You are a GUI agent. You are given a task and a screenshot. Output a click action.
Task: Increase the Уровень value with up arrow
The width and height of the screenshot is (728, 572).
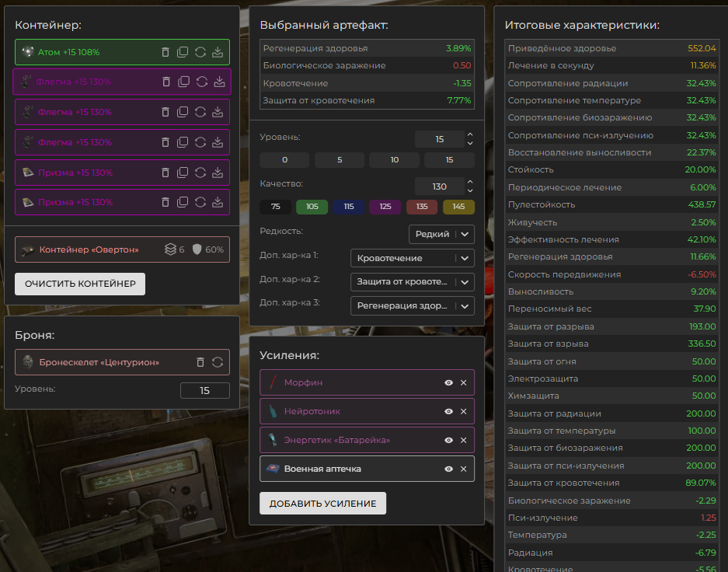470,134
